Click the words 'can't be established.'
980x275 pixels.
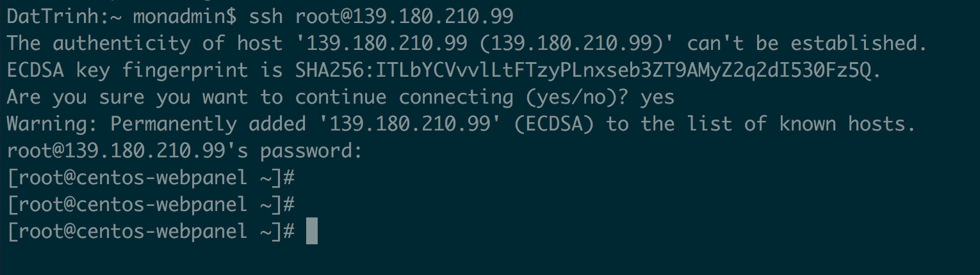pos(807,43)
